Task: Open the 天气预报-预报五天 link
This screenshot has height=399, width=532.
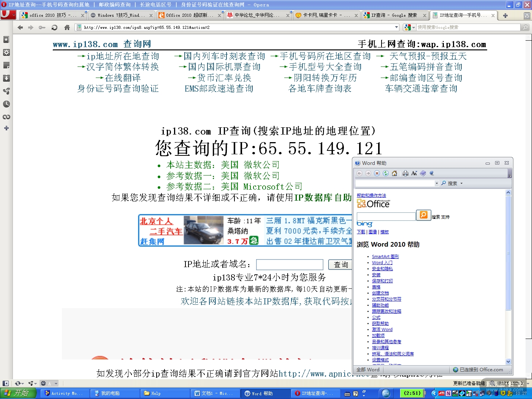Action: (x=428, y=56)
